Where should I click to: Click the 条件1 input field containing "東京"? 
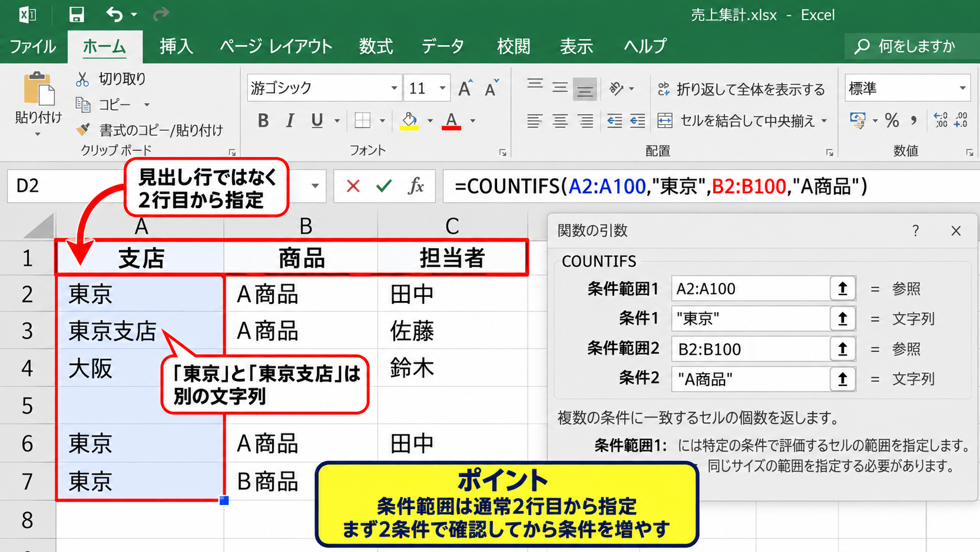(x=751, y=319)
